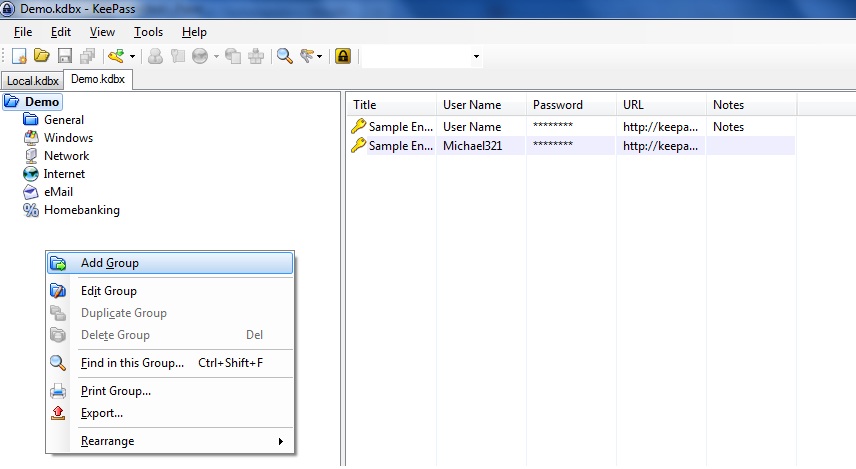
Task: Select the Windows group
Action: coord(68,138)
